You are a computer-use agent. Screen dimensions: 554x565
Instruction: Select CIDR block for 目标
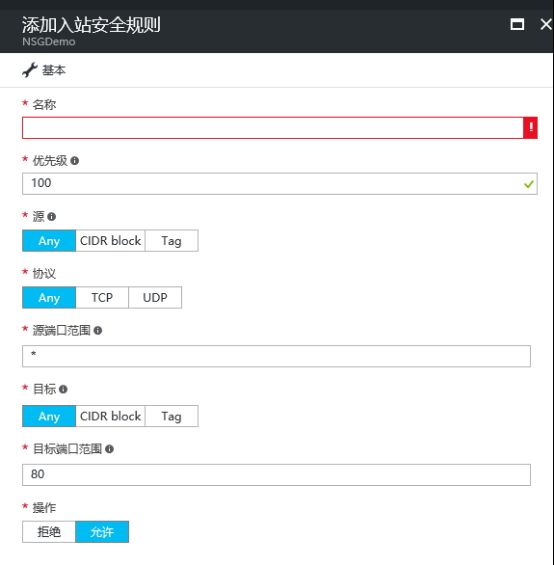tap(110, 416)
